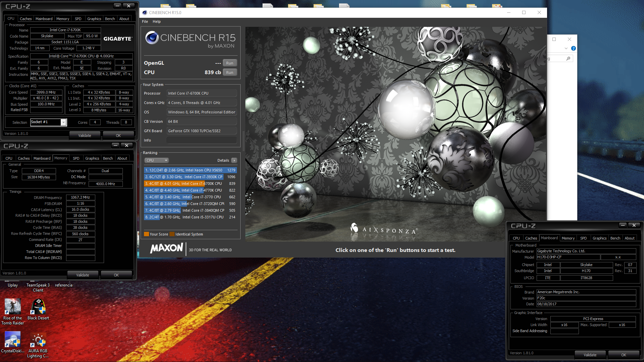This screenshot has height=362, width=644.
Task: Click the Details arrow icon in Ranking
Action: pyautogui.click(x=234, y=160)
